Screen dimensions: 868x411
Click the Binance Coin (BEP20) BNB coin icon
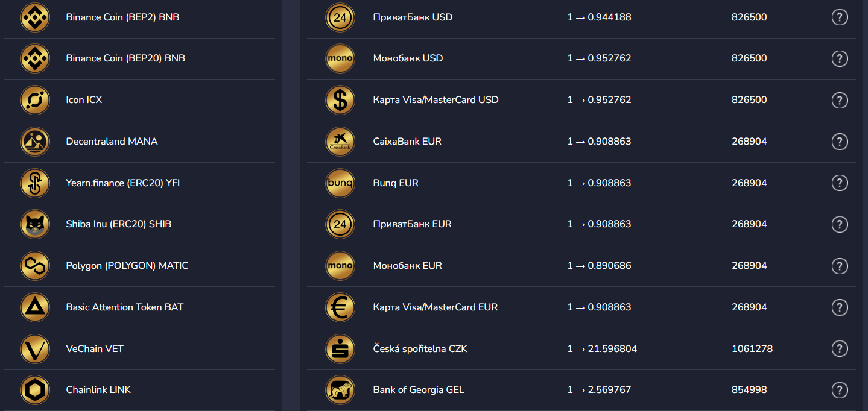(35, 58)
